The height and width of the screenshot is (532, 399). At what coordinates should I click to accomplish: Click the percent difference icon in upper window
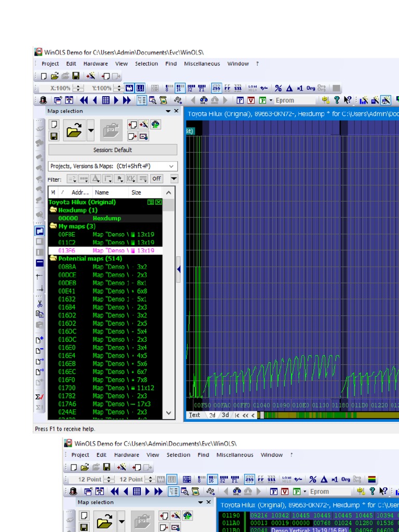point(278,88)
